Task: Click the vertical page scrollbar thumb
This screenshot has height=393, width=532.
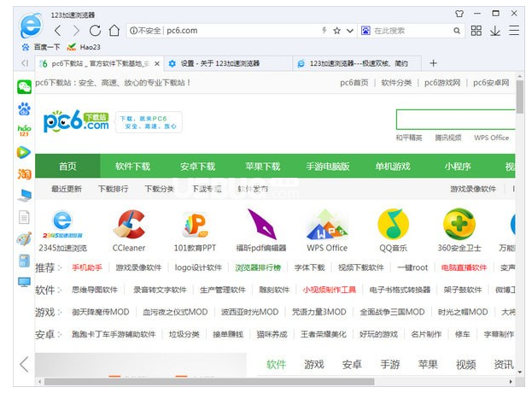Action: point(520,97)
